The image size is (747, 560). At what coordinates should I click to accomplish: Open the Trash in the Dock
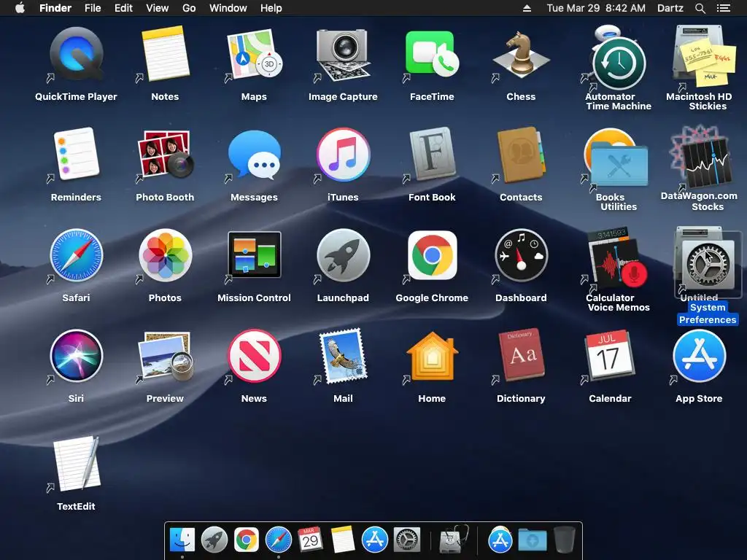tap(565, 540)
